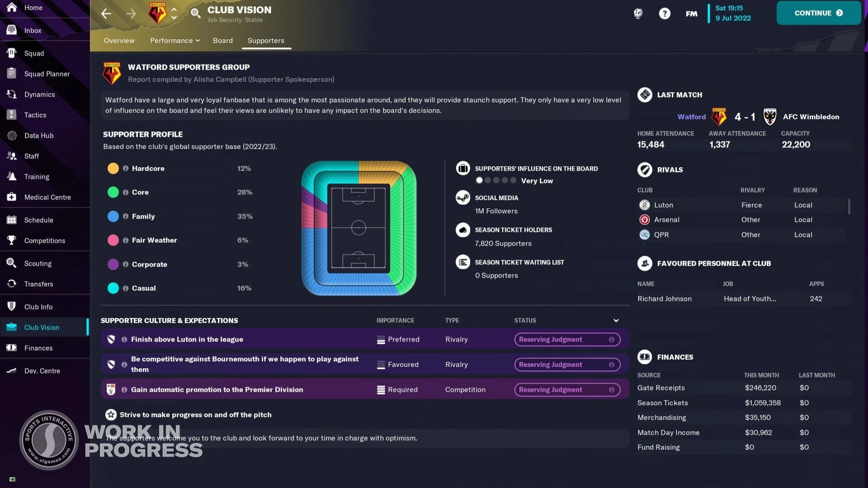The width and height of the screenshot is (868, 488).
Task: Switch to the Overview tab
Action: 119,40
